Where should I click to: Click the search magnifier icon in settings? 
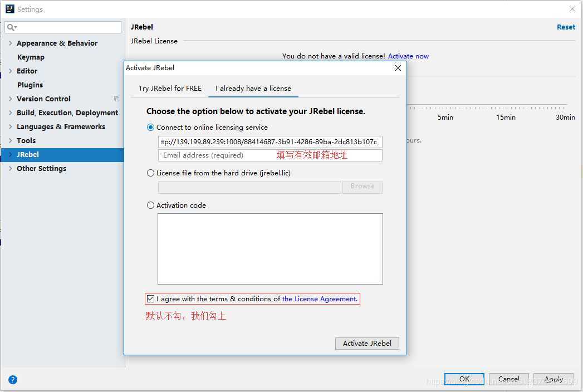11,27
